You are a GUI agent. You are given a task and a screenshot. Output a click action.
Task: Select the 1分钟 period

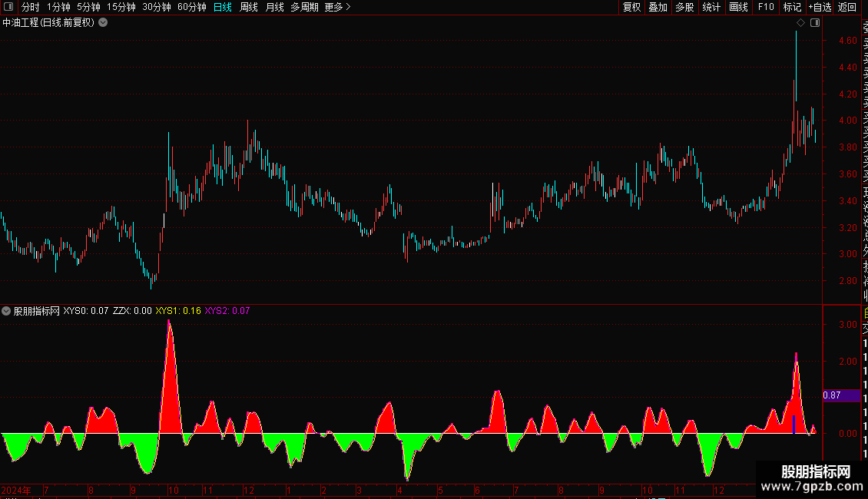58,7
